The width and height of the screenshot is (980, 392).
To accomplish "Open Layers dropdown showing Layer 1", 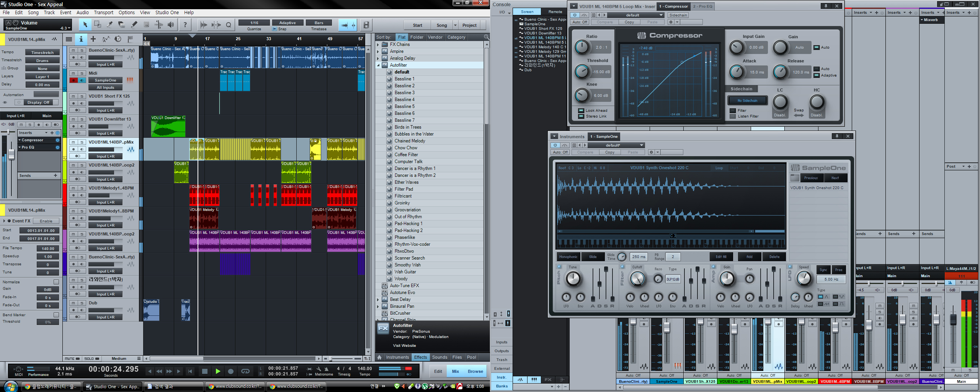I will [x=42, y=77].
